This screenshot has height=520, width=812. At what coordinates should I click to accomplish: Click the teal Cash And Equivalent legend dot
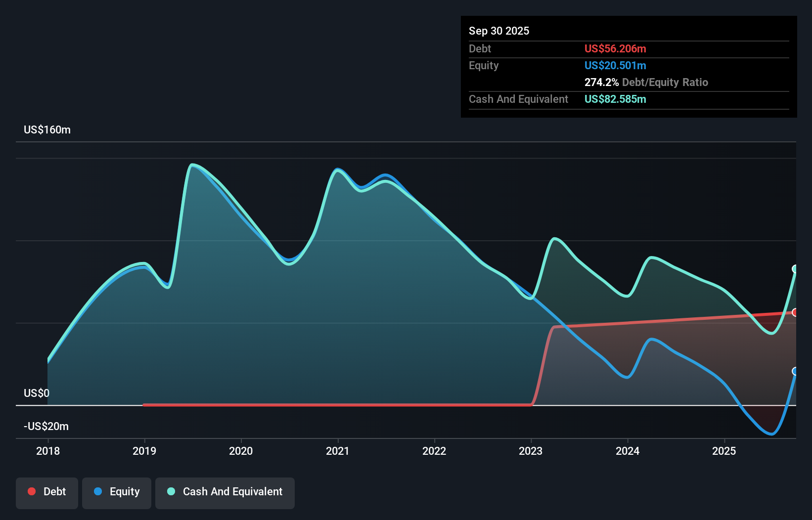coord(171,491)
